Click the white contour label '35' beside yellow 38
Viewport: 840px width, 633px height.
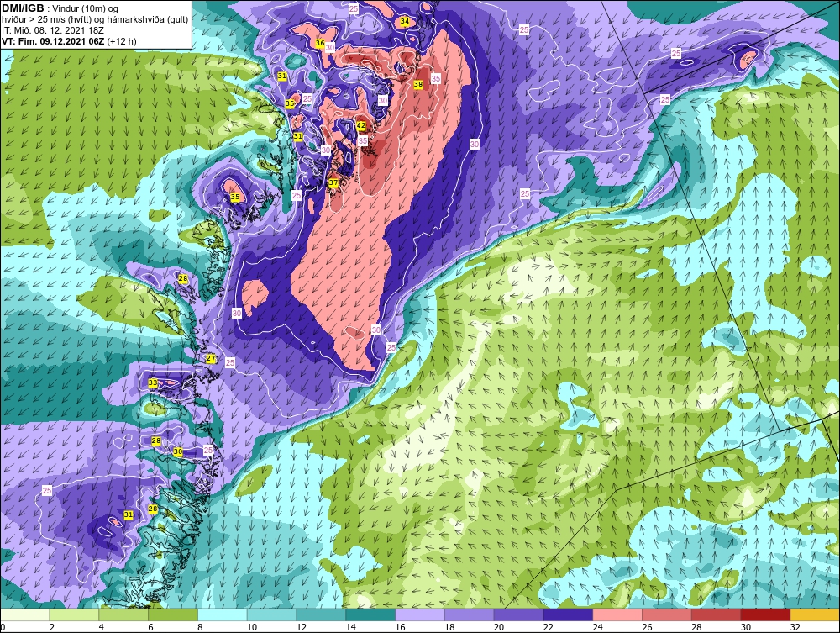pos(435,79)
